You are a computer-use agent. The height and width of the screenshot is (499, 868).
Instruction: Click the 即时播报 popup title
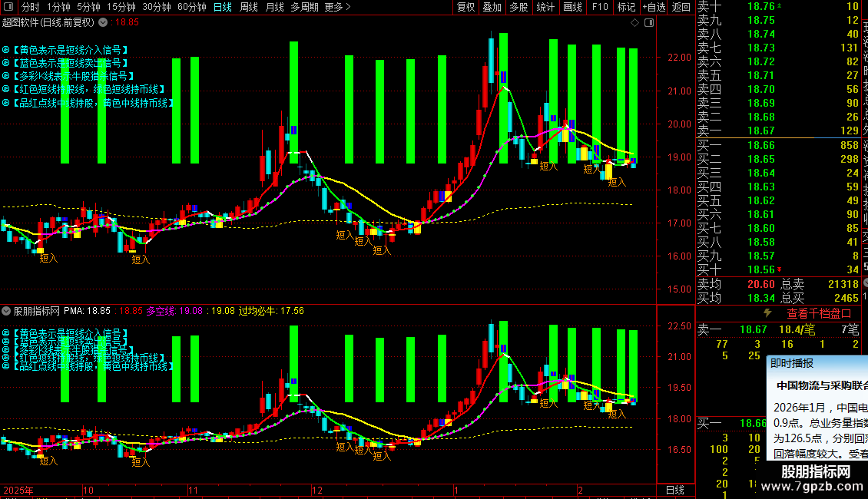point(792,363)
